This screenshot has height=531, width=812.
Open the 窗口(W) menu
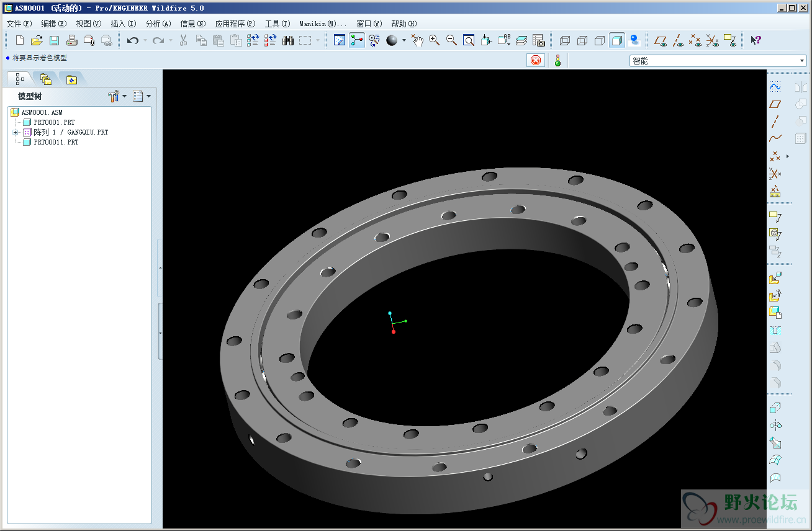coord(369,24)
